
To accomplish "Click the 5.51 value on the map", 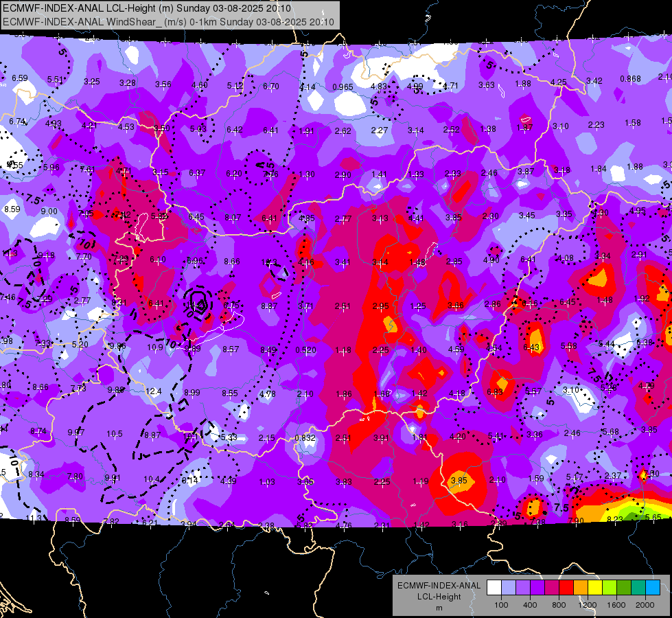I will [56, 80].
